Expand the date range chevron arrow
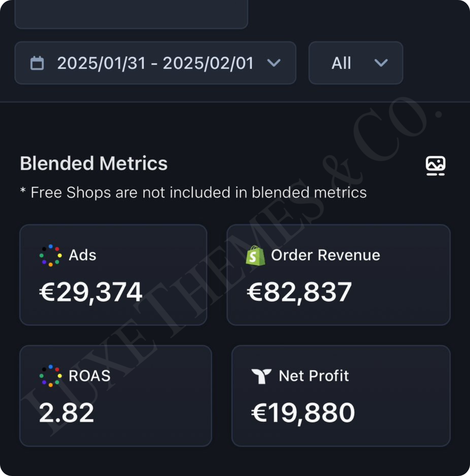Viewport: 470px width, 476px height. [274, 63]
